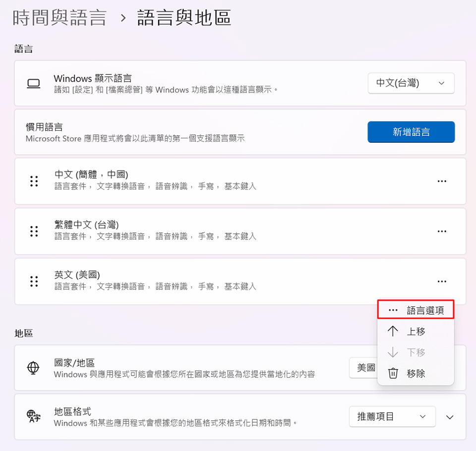This screenshot has width=476, height=451.
Task: Choose 移除 to remove the language
Action: coord(416,373)
